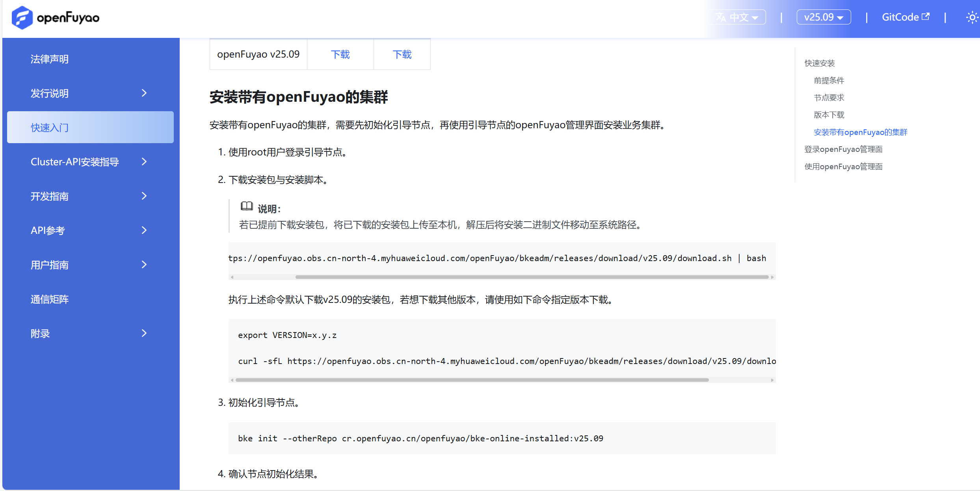Click the openFuyao logo icon
The height and width of the screenshot is (491, 980).
(x=22, y=18)
